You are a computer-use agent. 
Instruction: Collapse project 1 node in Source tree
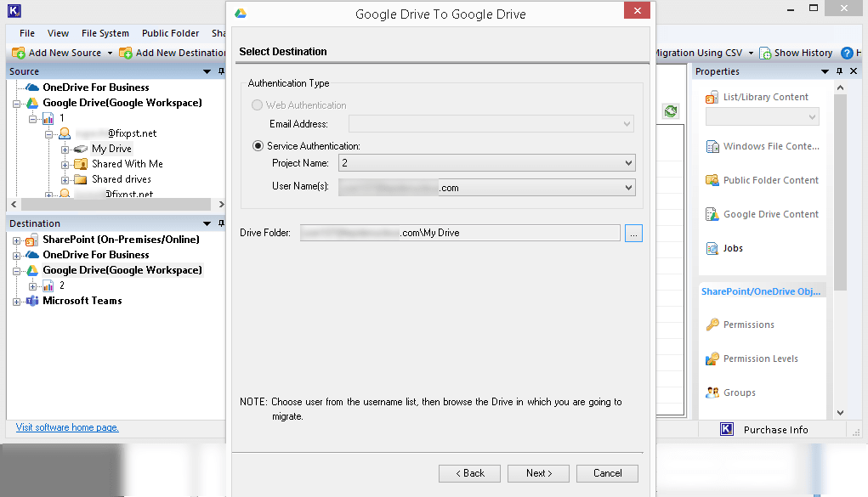[32, 119]
